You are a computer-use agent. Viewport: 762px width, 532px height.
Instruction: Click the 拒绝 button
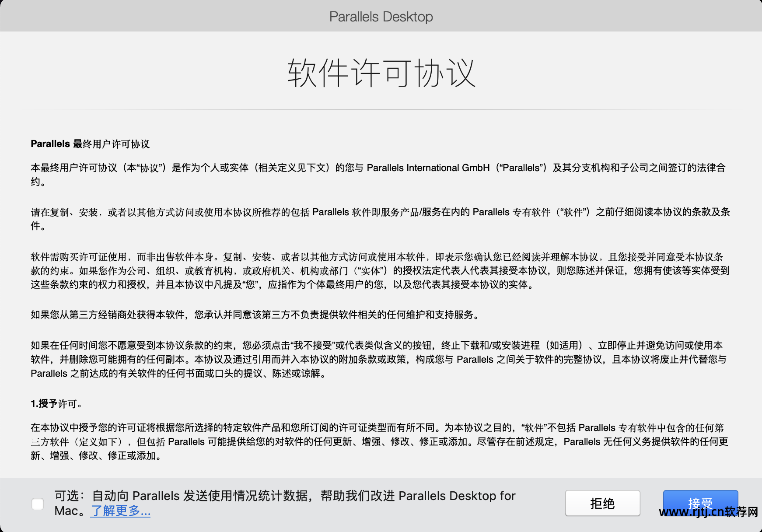[x=602, y=503]
